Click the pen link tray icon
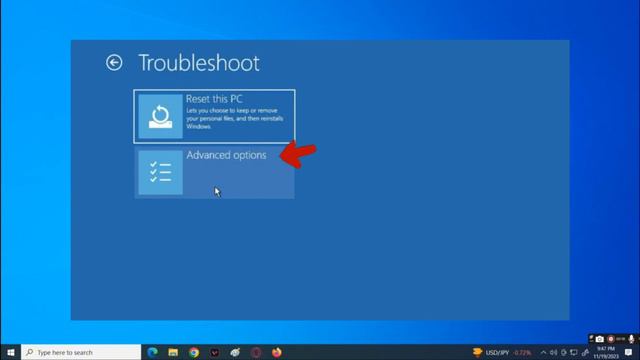Screen dimensions: 640x360 585,353
